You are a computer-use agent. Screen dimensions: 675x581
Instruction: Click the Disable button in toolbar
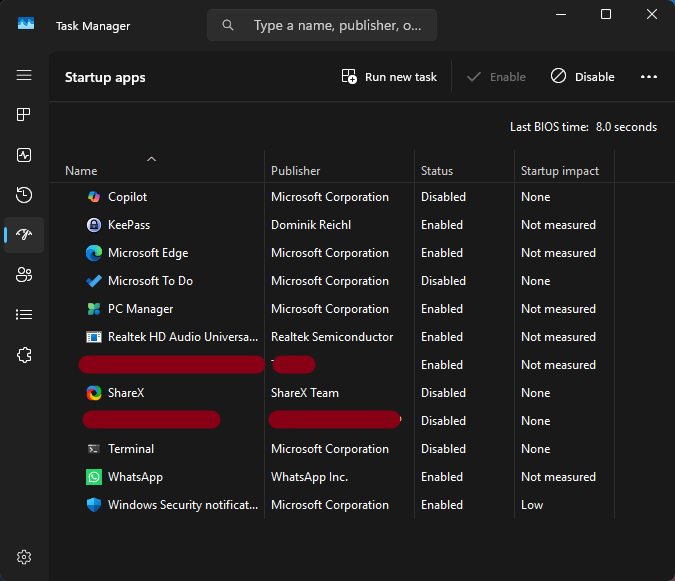583,77
